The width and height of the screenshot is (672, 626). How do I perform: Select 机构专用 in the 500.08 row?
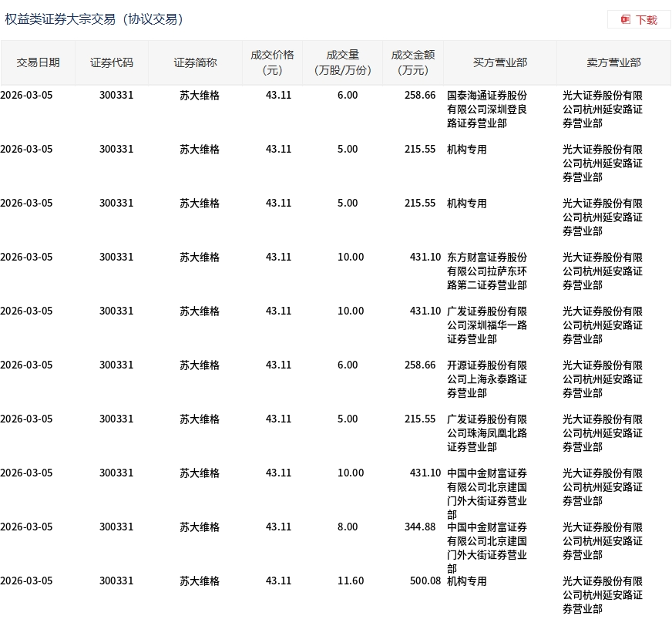point(467,581)
